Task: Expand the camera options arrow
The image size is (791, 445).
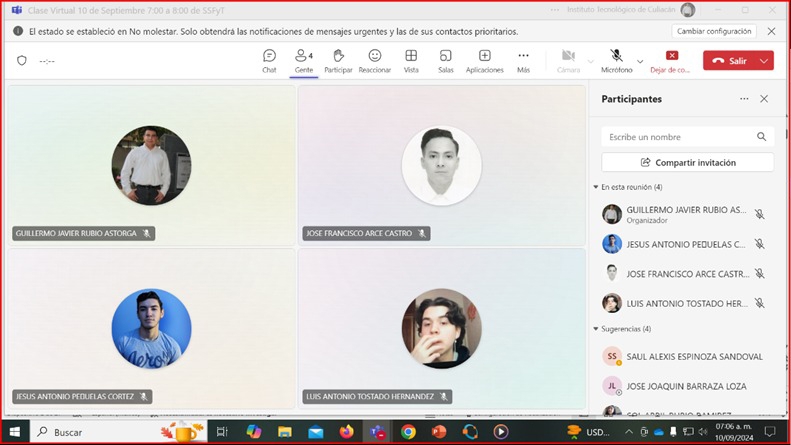Action: [x=590, y=62]
